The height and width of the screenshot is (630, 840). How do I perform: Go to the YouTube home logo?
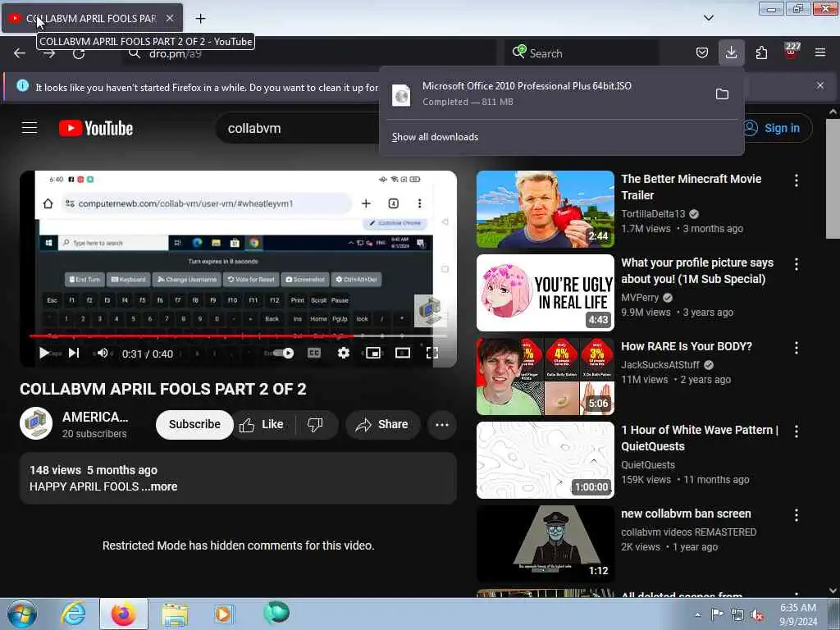click(x=96, y=129)
